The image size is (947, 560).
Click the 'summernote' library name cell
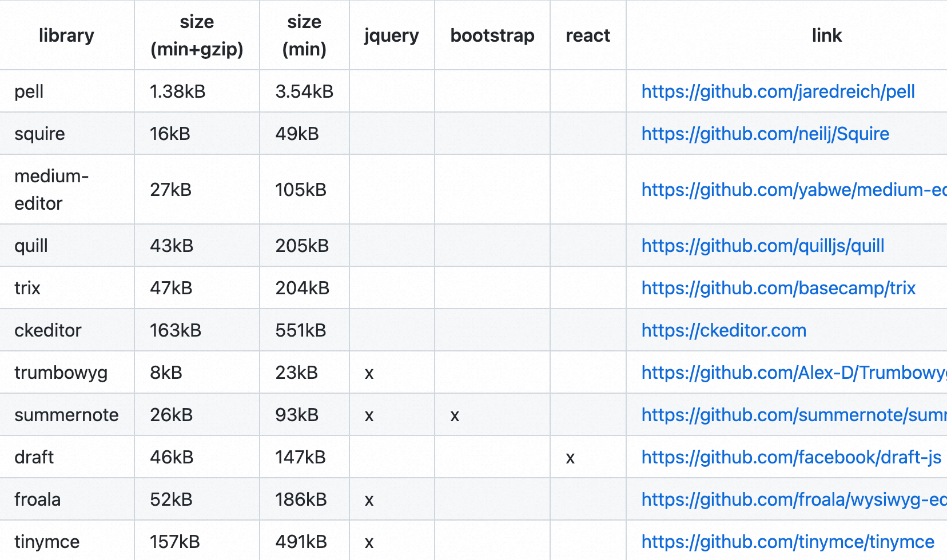[66, 415]
